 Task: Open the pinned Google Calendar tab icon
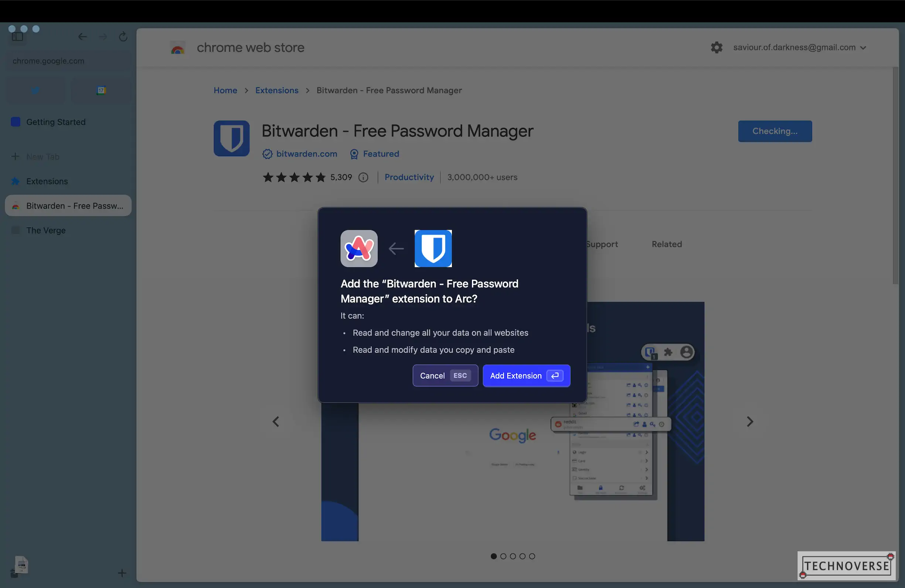pyautogui.click(x=101, y=90)
